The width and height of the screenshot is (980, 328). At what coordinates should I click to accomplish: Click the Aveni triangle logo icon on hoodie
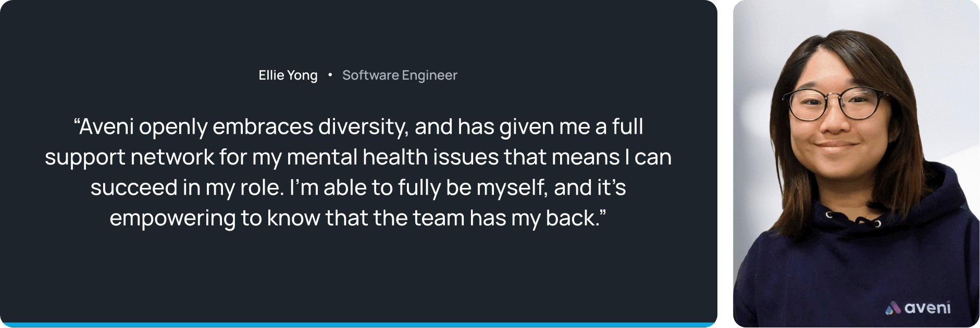point(893,308)
